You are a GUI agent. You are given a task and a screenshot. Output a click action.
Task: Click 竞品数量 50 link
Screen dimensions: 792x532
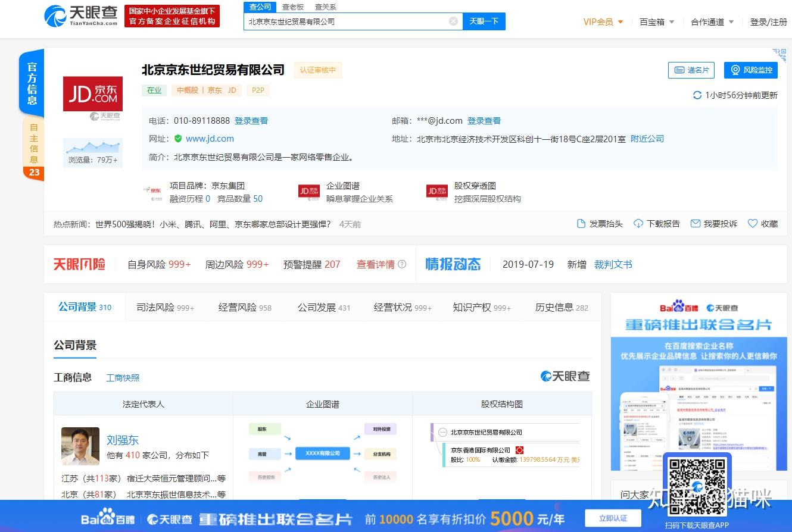[240, 199]
